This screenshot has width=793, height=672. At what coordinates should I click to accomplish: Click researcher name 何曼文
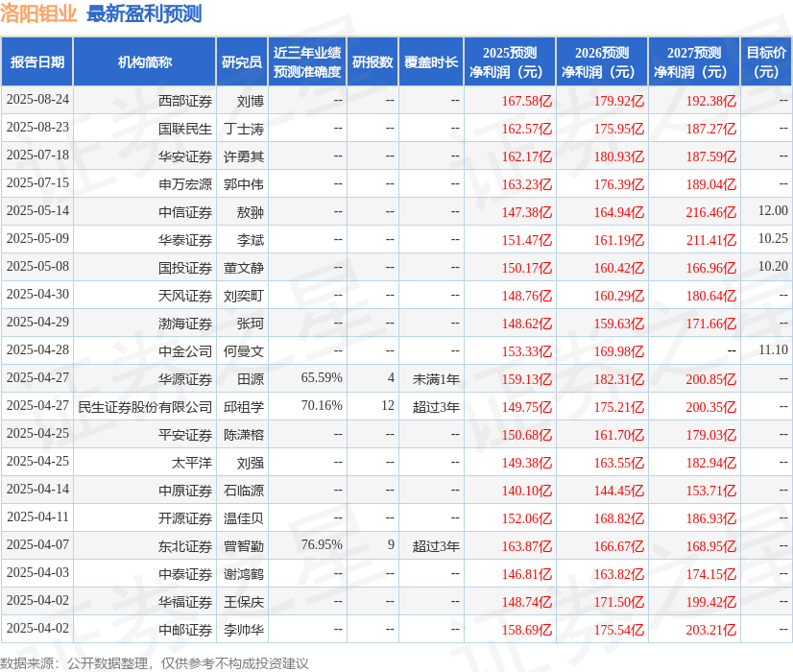pyautogui.click(x=244, y=351)
